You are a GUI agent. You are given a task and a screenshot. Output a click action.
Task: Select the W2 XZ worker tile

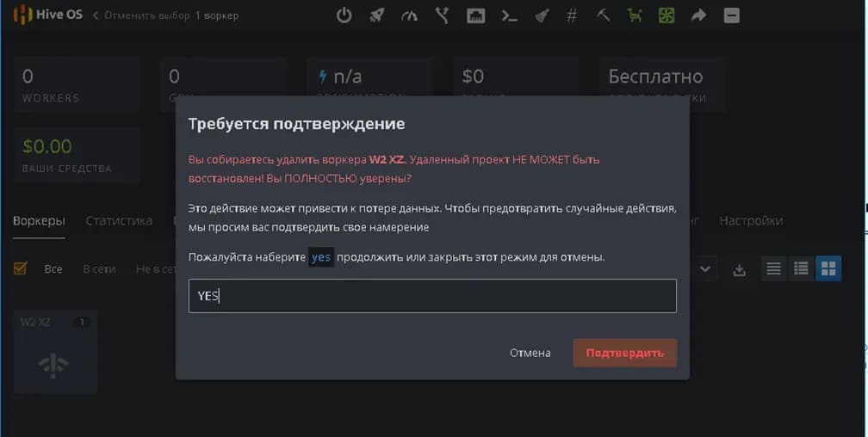55,351
